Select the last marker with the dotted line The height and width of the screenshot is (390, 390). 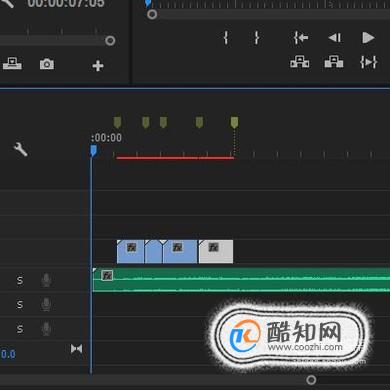click(234, 122)
